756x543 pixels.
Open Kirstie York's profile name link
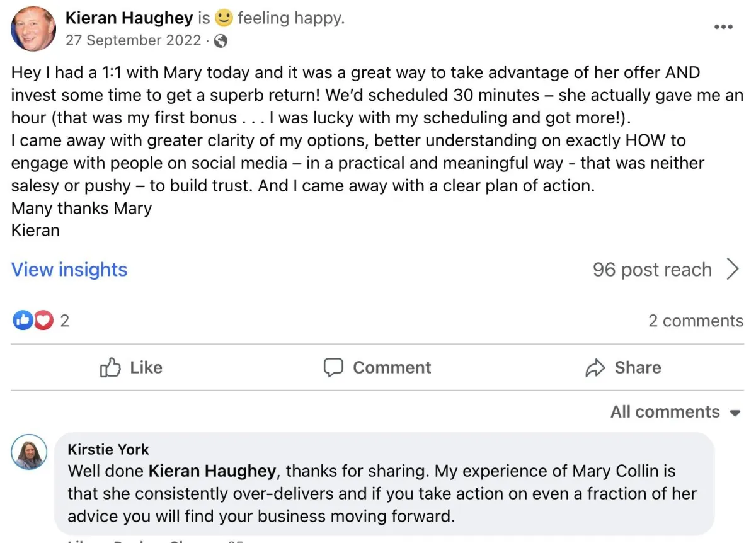[x=108, y=449]
